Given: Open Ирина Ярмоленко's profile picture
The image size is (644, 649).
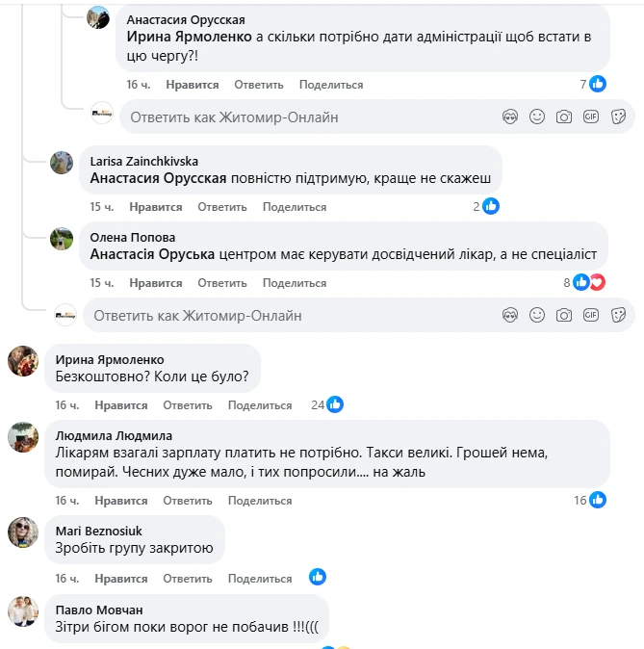Looking at the screenshot, I should point(23,361).
